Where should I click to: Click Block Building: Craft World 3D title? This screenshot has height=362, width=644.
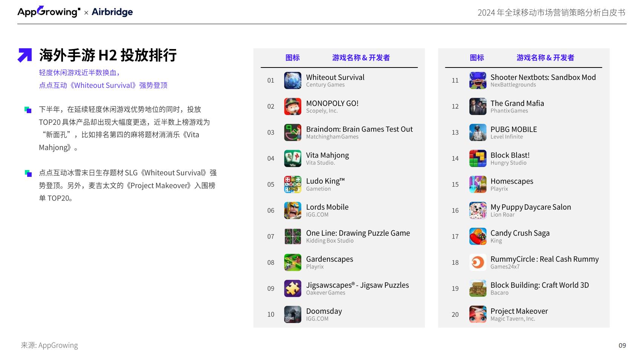pyautogui.click(x=540, y=285)
